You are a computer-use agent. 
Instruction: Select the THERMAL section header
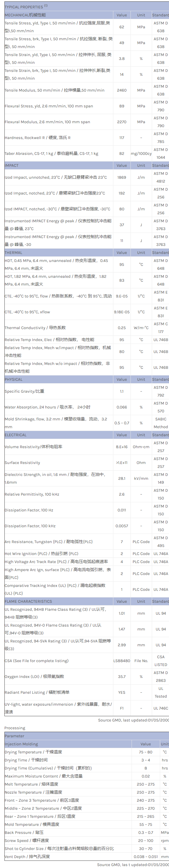pyautogui.click(x=14, y=253)
